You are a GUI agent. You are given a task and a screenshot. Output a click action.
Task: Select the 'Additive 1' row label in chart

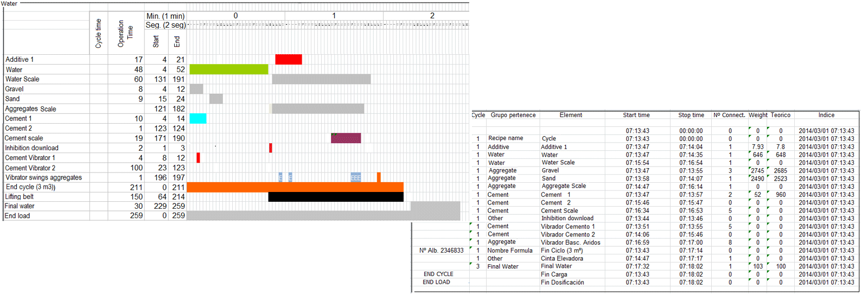click(x=20, y=60)
